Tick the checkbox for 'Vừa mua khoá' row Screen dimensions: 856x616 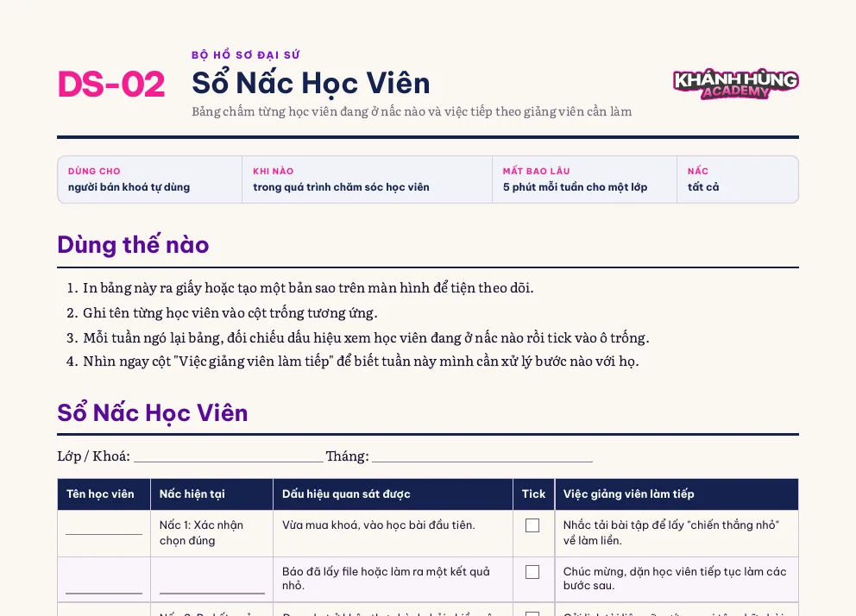(x=532, y=525)
